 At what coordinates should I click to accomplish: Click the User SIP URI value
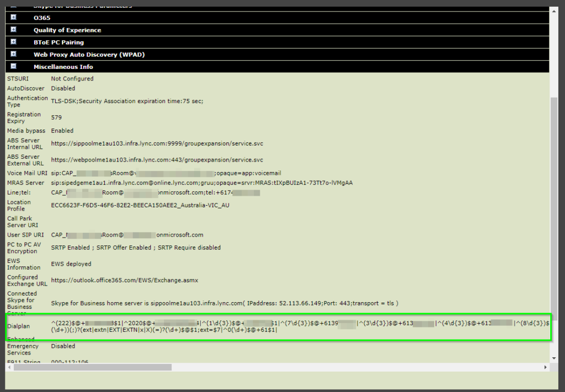pyautogui.click(x=127, y=235)
